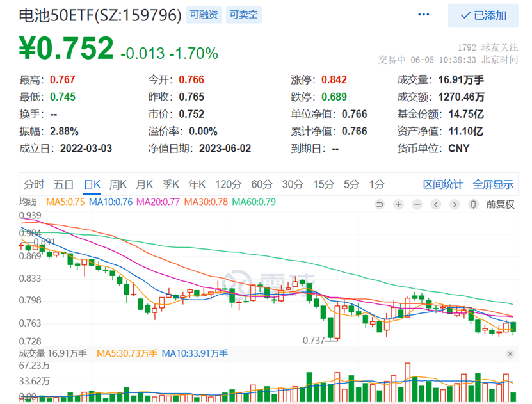Click the 资产净值 value 11.10亿
532x404 pixels.
pyautogui.click(x=465, y=131)
